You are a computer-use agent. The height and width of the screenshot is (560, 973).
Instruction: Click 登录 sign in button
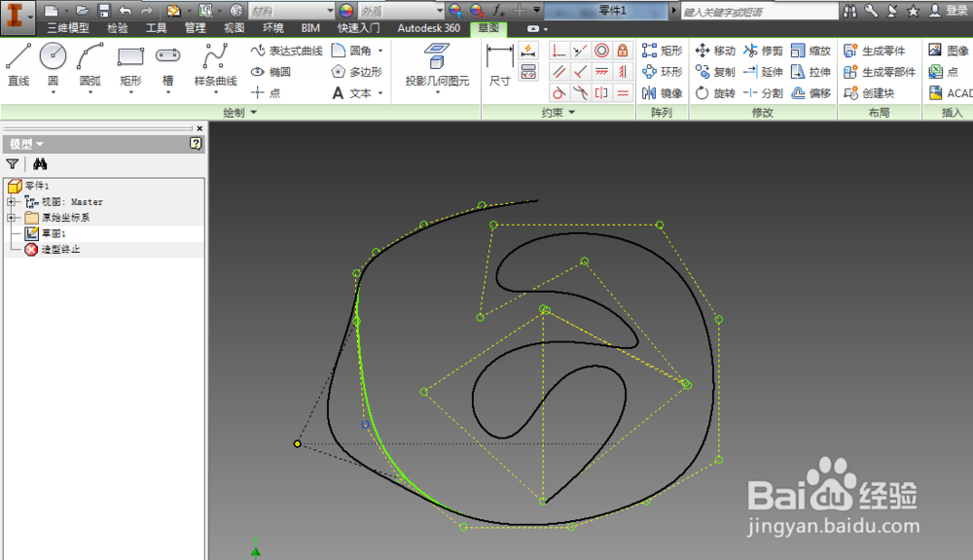[x=949, y=11]
